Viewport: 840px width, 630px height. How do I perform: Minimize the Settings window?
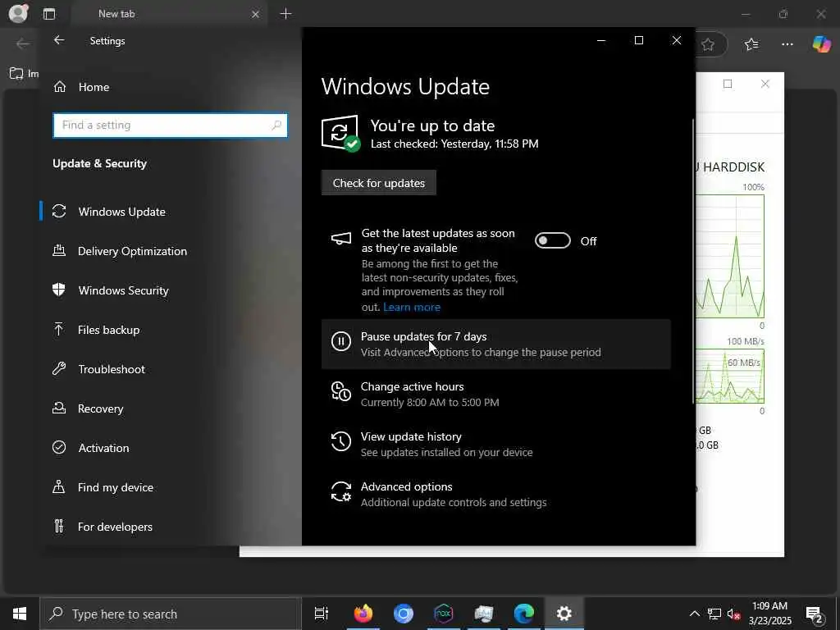(x=601, y=40)
